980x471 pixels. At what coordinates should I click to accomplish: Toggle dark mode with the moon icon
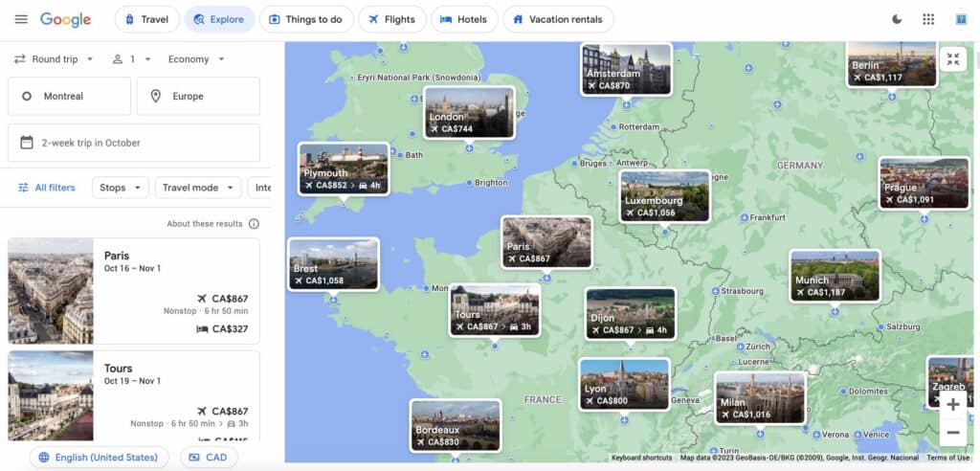pos(897,19)
